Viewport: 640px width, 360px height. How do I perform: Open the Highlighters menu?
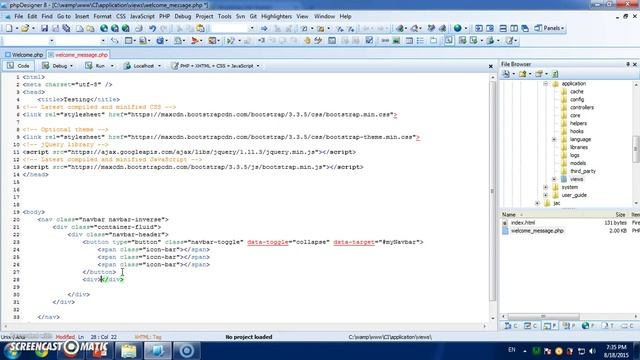coord(276,16)
